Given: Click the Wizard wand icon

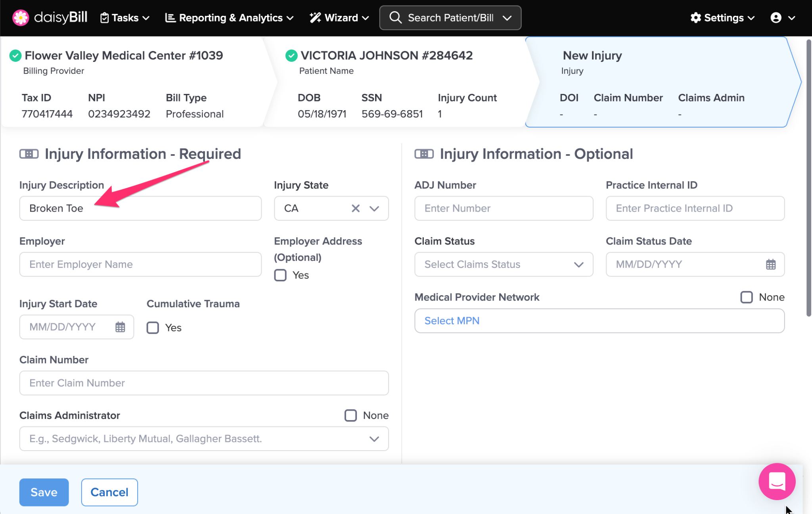Looking at the screenshot, I should [315, 18].
